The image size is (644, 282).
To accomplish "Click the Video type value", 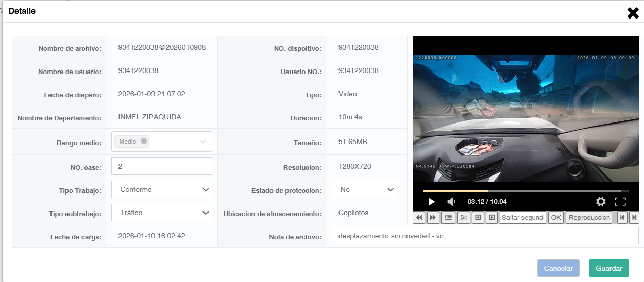I will coord(348,94).
